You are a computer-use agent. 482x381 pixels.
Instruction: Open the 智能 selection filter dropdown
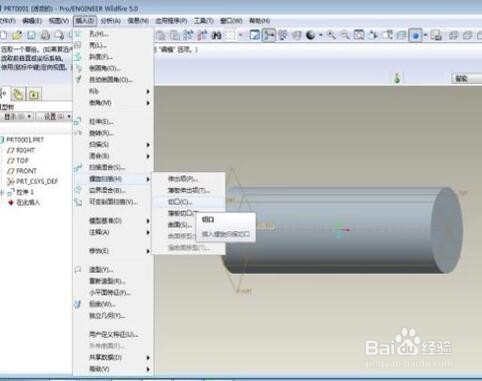point(467,79)
